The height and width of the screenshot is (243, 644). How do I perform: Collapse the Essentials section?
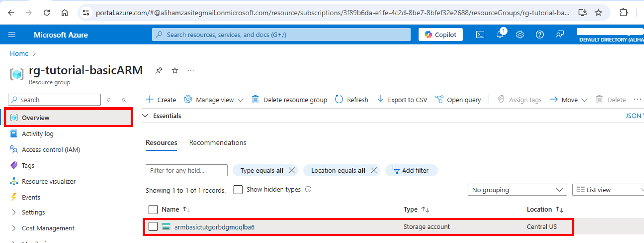tap(145, 116)
